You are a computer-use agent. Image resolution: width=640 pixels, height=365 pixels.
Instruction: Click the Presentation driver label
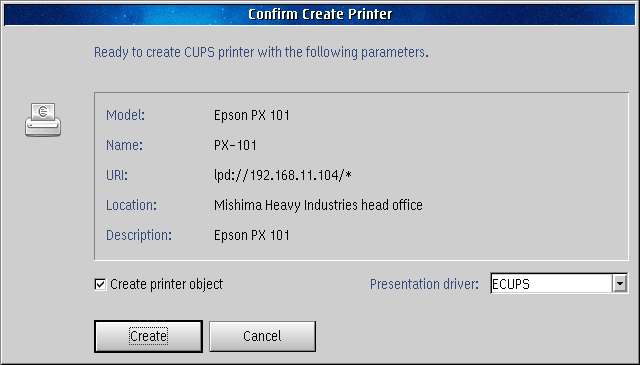pos(424,284)
